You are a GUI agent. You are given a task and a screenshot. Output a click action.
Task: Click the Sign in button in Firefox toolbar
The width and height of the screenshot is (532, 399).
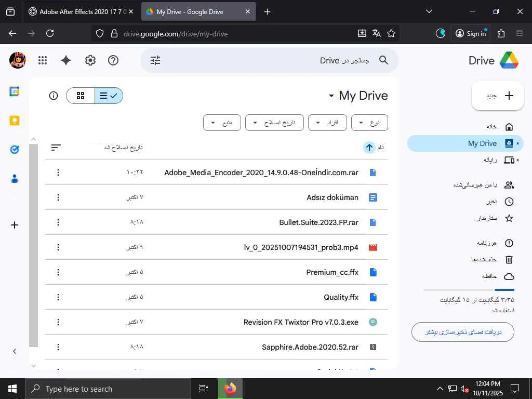pos(471,33)
